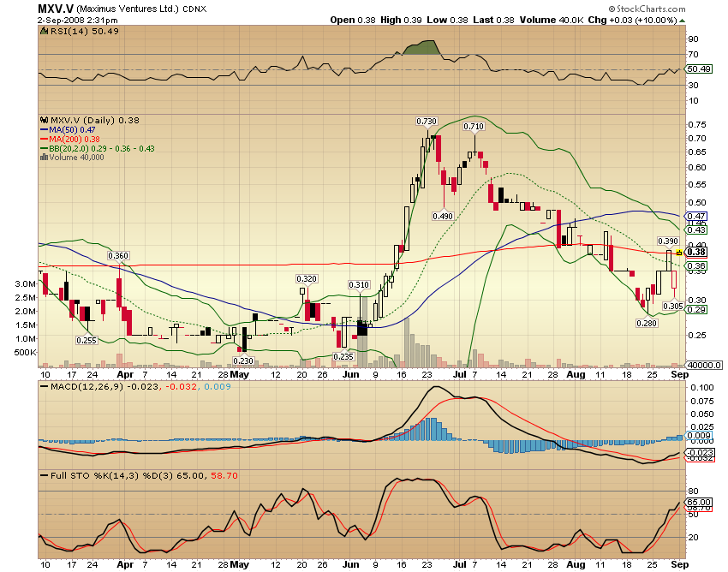This screenshot has height=572, width=728.
Task: Click the 3.0M volume scale label
Action: [x=26, y=283]
